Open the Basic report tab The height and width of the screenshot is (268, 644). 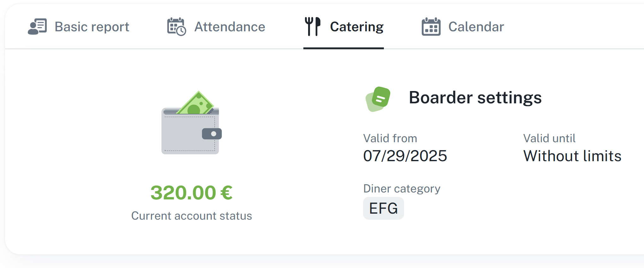(x=92, y=27)
